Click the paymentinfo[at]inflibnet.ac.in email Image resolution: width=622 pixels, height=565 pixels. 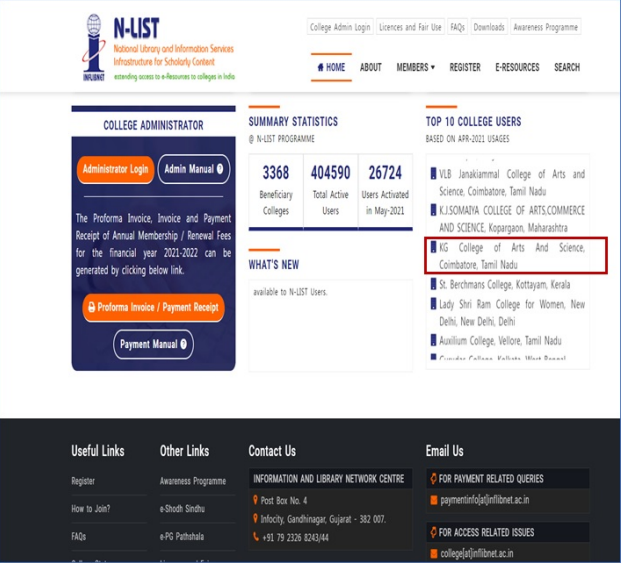click(485, 500)
